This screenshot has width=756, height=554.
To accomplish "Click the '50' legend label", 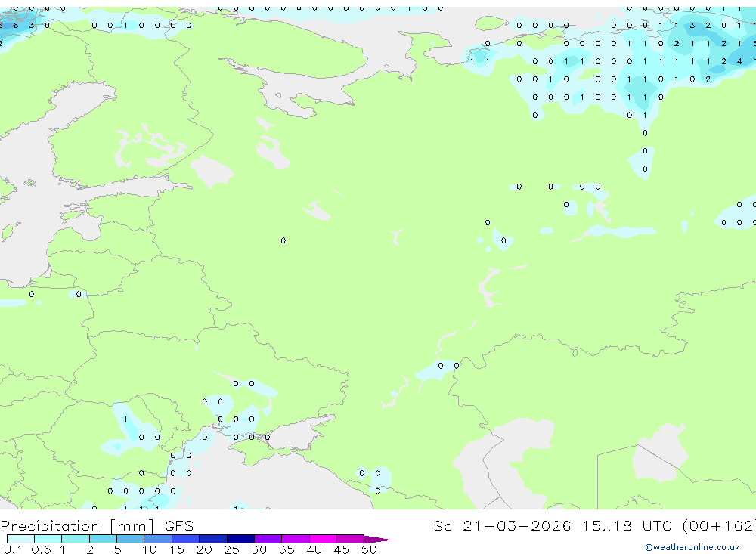I will coord(369,549).
